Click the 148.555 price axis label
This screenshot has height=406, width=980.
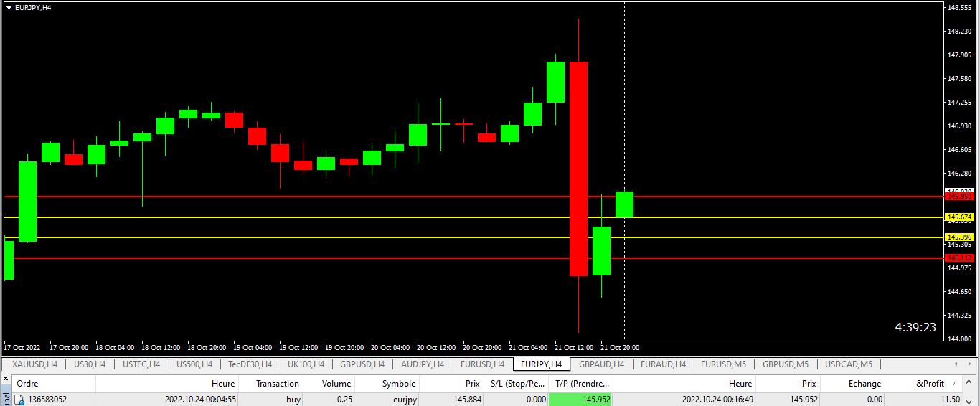point(959,8)
